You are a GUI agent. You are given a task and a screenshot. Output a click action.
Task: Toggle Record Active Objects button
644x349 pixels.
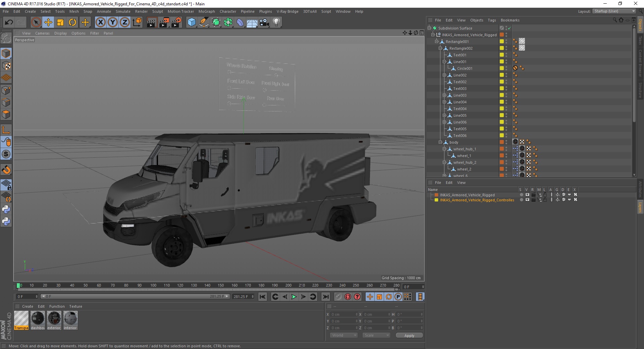click(x=338, y=297)
